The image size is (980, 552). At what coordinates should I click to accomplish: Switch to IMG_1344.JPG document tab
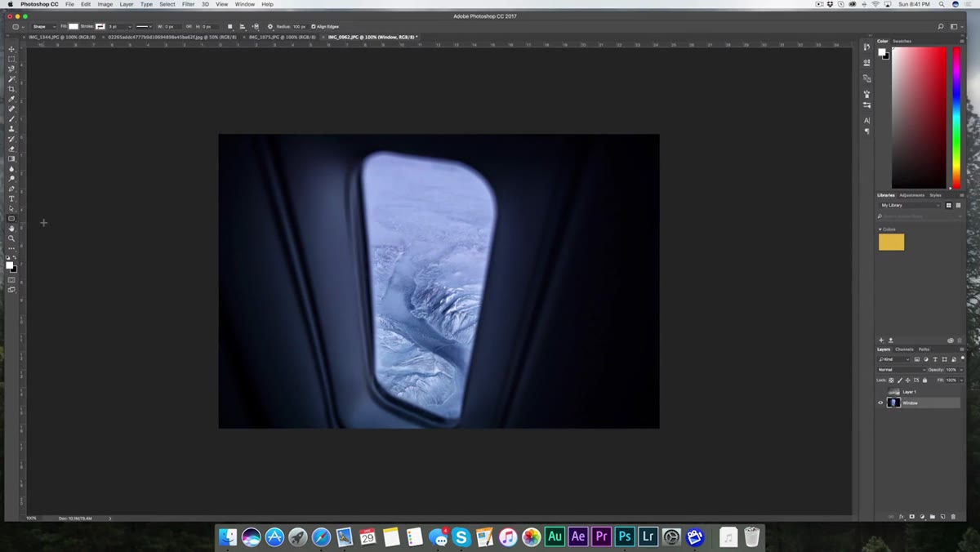point(62,37)
